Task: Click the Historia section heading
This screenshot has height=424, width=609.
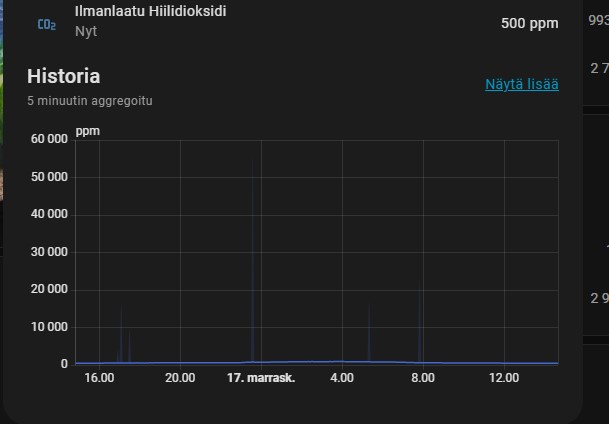Action: 63,76
